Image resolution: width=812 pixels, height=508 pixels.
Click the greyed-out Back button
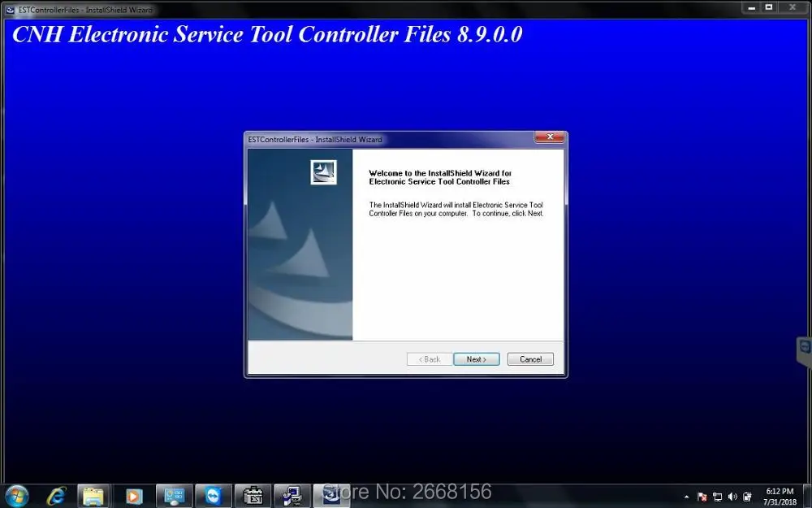pyautogui.click(x=430, y=359)
